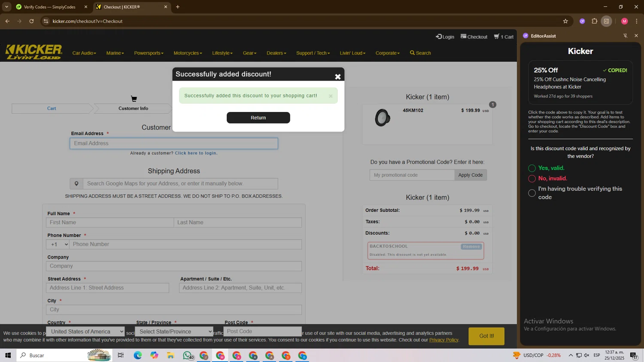Image resolution: width=644 pixels, height=362 pixels.
Task: Focus Address Line 2 apartment field
Action: [240, 288]
